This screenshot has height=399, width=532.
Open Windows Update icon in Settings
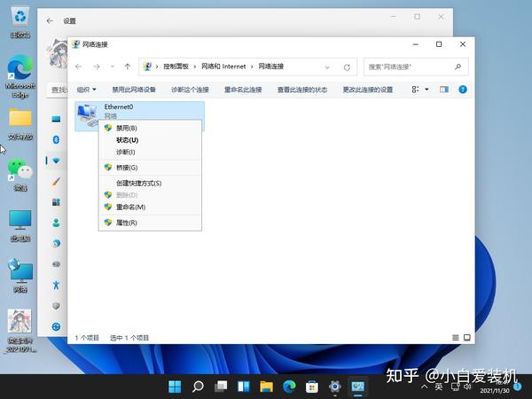(57, 326)
